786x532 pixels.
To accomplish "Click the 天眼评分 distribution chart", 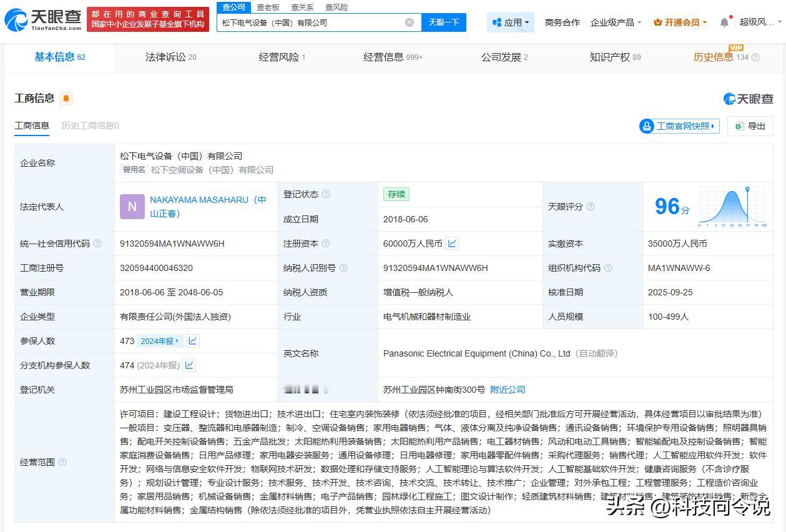I will [x=733, y=207].
